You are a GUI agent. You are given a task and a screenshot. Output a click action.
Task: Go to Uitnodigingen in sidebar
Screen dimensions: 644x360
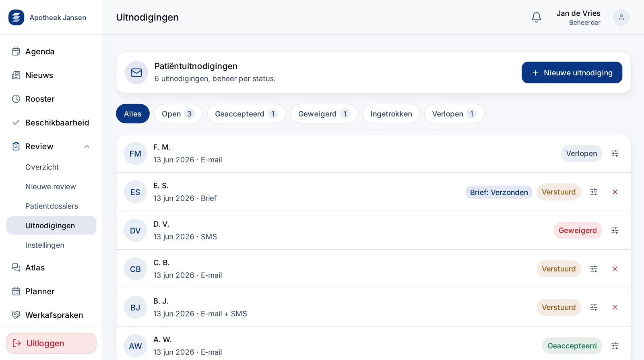point(51,226)
